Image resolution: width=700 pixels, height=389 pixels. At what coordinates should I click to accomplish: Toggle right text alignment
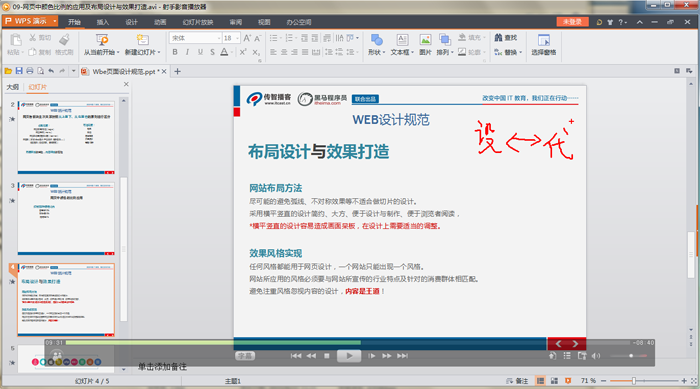(x=294, y=52)
